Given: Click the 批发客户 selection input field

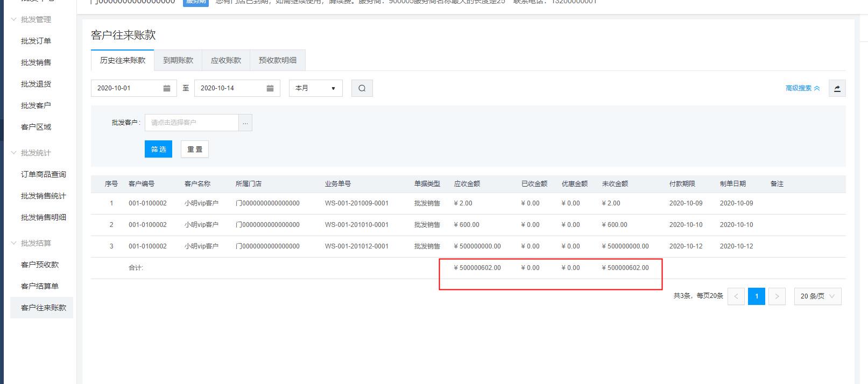Looking at the screenshot, I should pos(192,123).
